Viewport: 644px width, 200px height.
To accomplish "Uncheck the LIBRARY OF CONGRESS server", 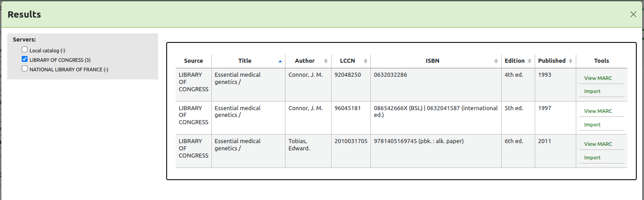I will (25, 60).
